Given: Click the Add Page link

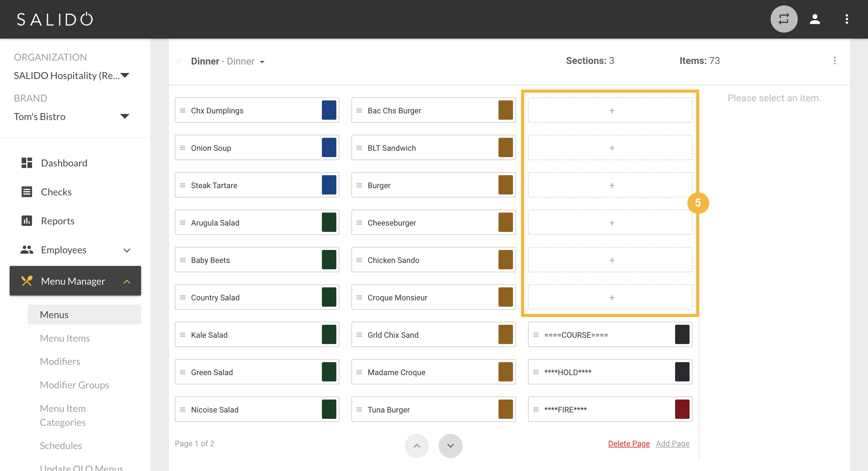Looking at the screenshot, I should coord(672,443).
